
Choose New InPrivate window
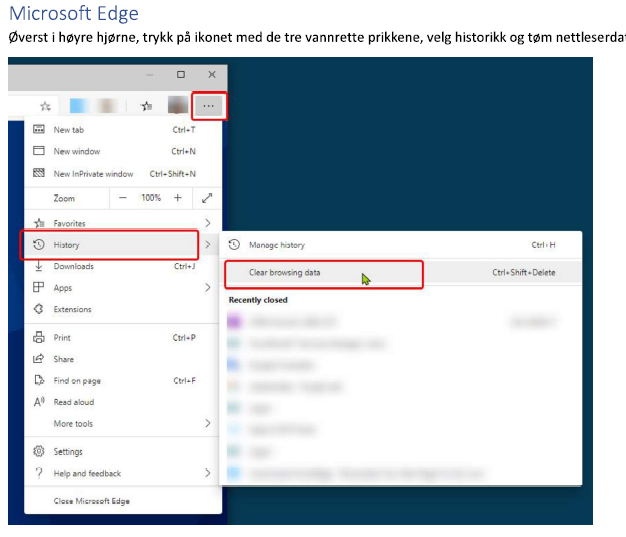[122, 173]
